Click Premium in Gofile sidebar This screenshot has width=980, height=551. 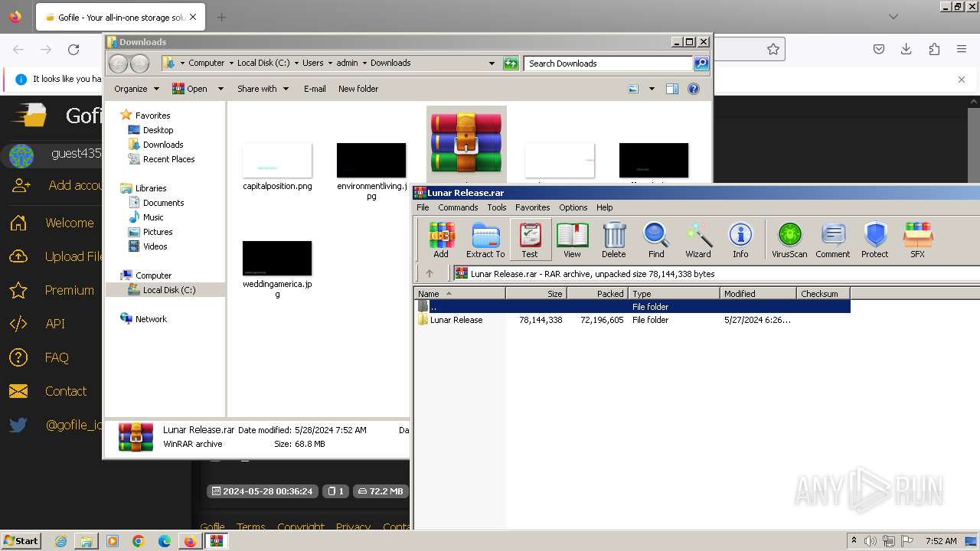coord(69,290)
